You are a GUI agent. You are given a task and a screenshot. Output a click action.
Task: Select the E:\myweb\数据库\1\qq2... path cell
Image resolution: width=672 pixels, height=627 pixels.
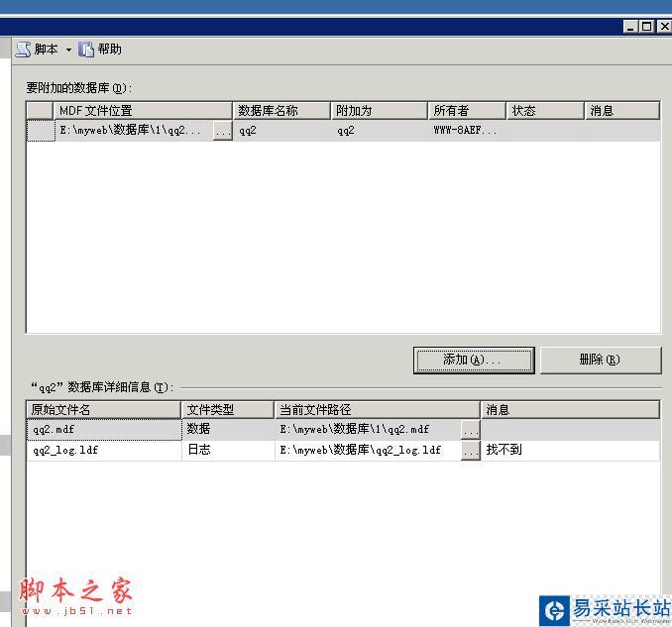[134, 131]
